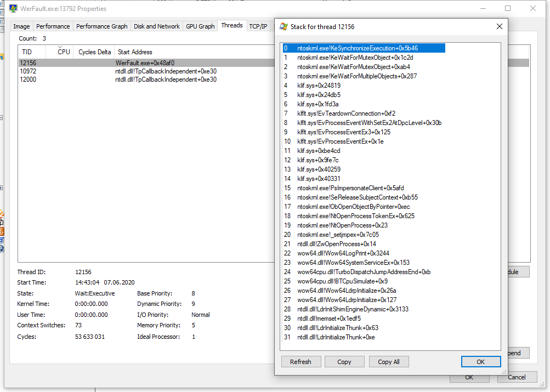
Task: Select stack frame 1 KeWaitForMutexObject+0x1c2d
Action: coord(364,58)
